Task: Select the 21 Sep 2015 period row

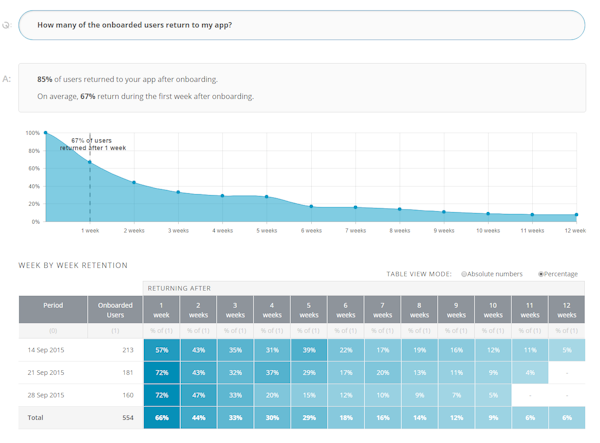Action: pos(53,372)
